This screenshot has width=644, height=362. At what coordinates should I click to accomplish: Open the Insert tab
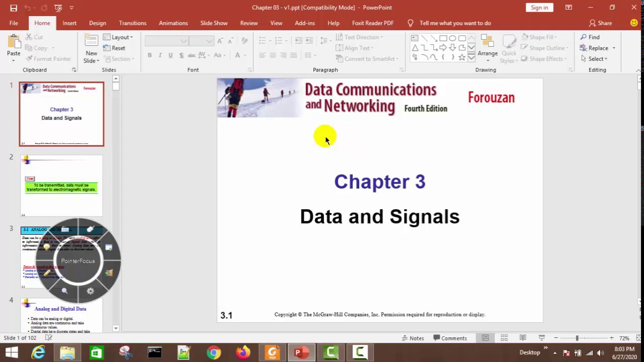69,23
